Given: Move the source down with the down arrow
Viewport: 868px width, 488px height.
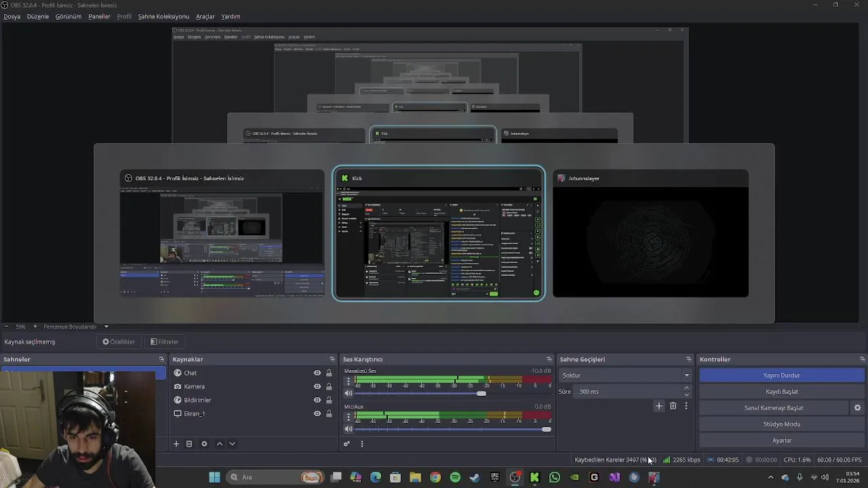Looking at the screenshot, I should tap(232, 444).
